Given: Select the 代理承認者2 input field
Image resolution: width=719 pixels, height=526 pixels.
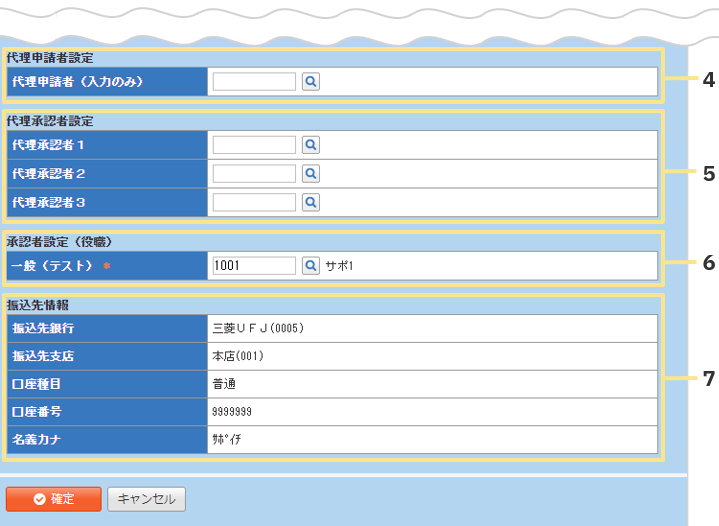Looking at the screenshot, I should 254,174.
